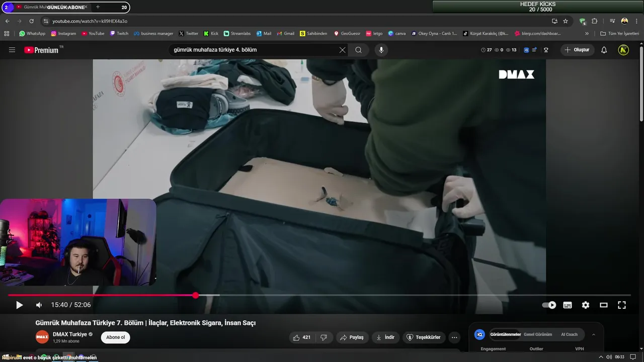Image resolution: width=644 pixels, height=362 pixels.
Task: Expand hidden bookmarks with double chevron
Action: tap(587, 34)
